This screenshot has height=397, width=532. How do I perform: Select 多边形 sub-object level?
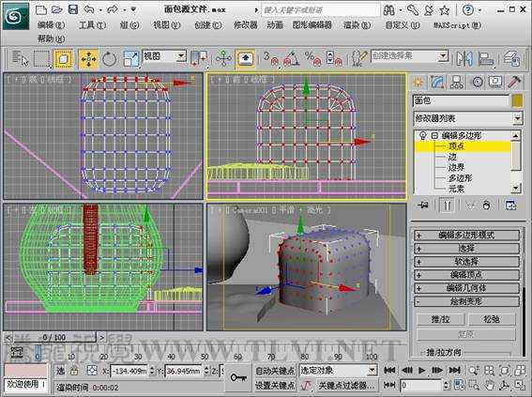(x=461, y=177)
